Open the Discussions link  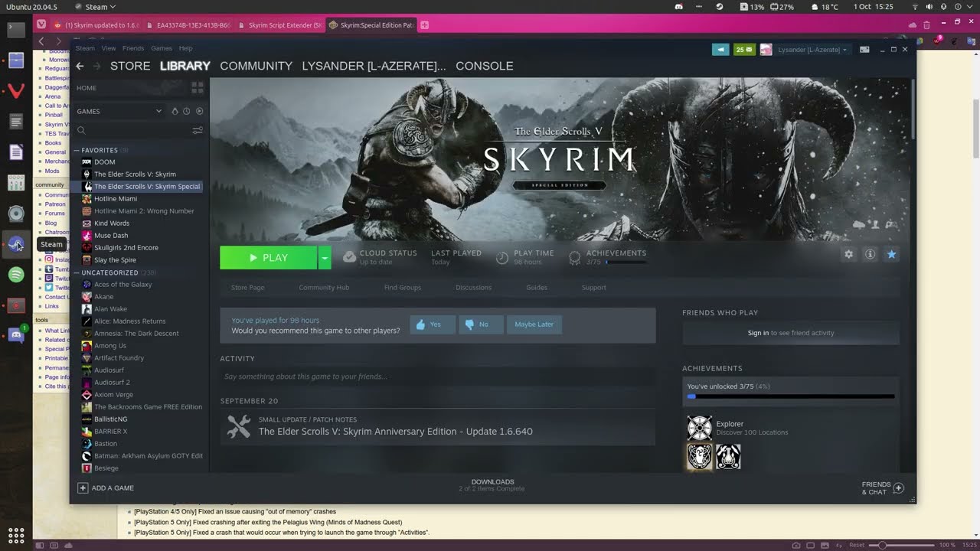point(474,288)
